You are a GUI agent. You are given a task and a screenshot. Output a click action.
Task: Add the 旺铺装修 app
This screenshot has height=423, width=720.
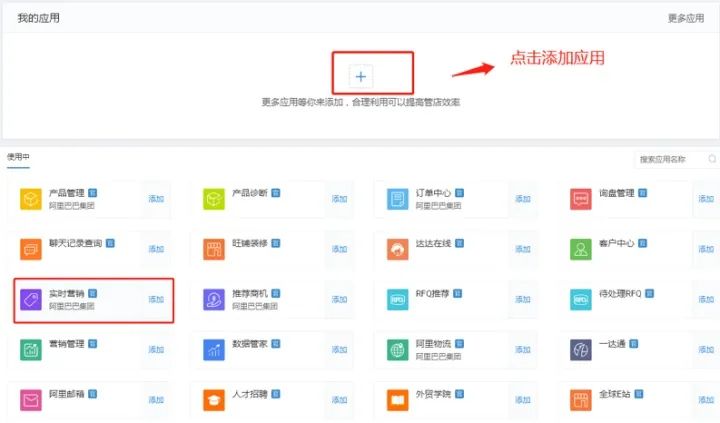pos(339,249)
